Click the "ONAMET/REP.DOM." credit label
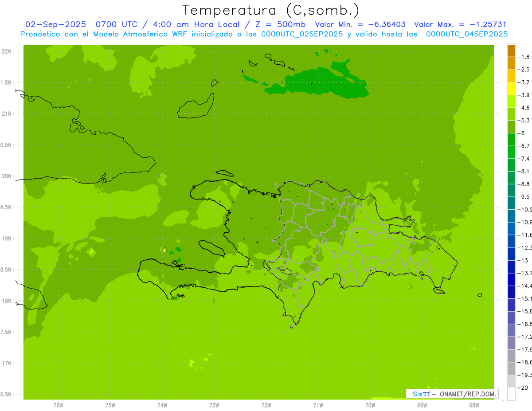The width and height of the screenshot is (532, 411). 468,394
